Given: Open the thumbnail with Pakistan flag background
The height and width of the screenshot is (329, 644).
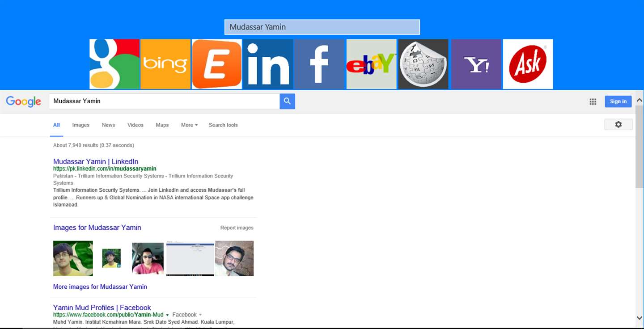Looking at the screenshot, I should [73, 258].
